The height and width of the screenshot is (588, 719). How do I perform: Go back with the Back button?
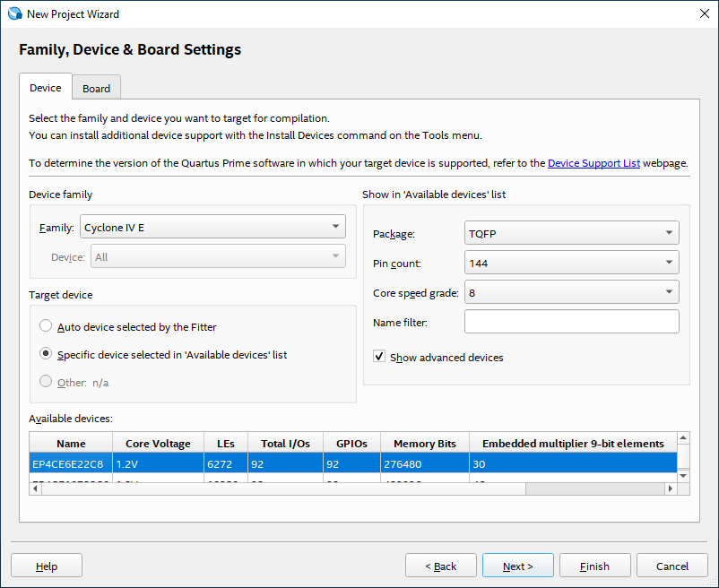click(x=440, y=566)
